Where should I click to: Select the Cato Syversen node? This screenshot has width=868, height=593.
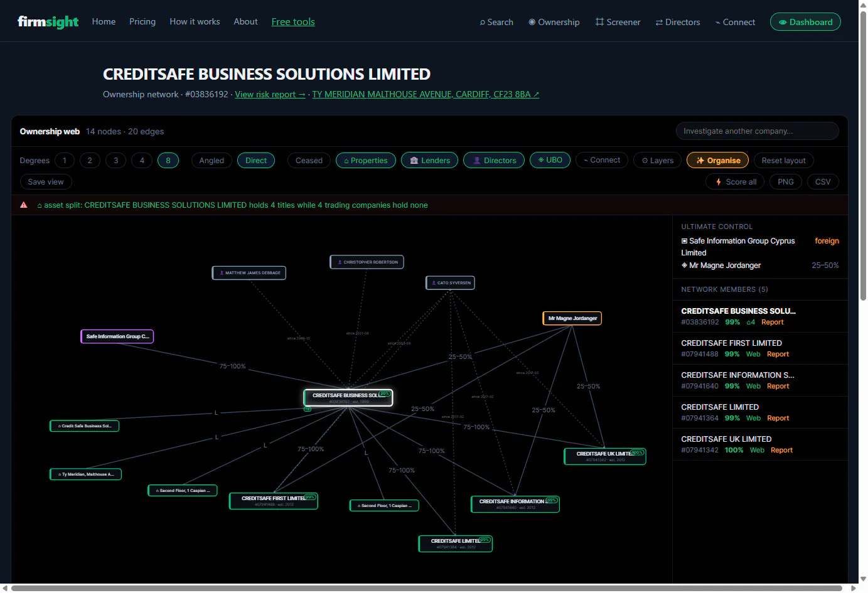[x=451, y=283]
